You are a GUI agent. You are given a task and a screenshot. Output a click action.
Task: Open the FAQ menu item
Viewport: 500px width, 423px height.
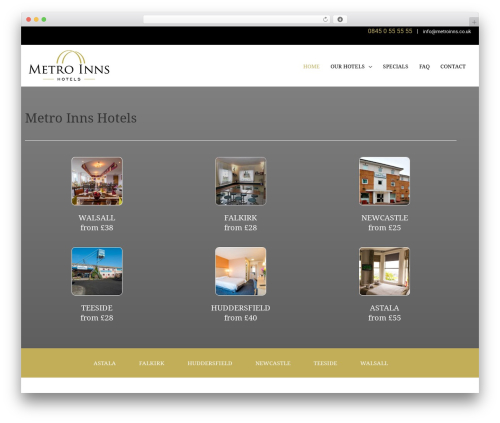pos(424,67)
